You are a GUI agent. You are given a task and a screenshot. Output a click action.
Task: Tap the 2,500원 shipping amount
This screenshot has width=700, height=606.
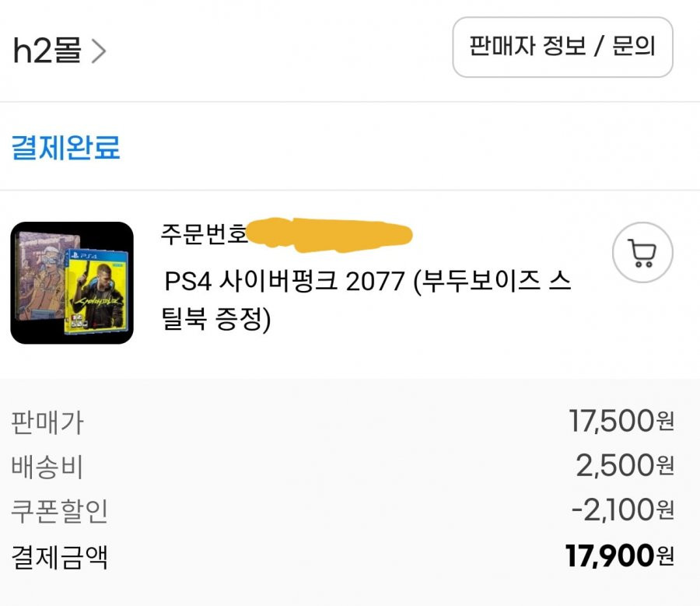point(625,466)
